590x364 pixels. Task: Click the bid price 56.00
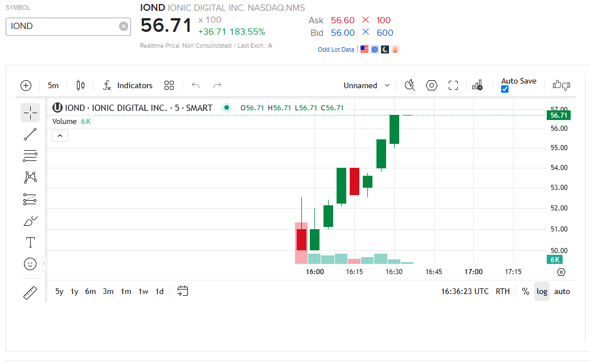click(343, 33)
